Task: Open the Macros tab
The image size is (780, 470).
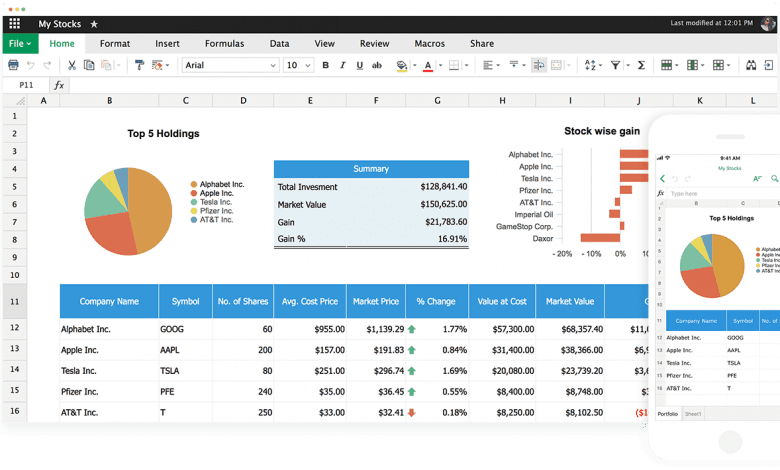Action: (430, 44)
